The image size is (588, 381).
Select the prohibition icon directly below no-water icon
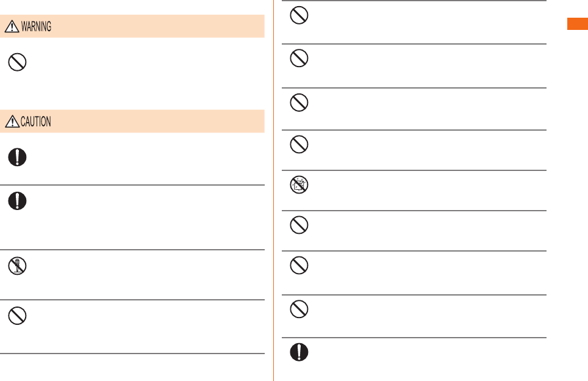coord(299,225)
